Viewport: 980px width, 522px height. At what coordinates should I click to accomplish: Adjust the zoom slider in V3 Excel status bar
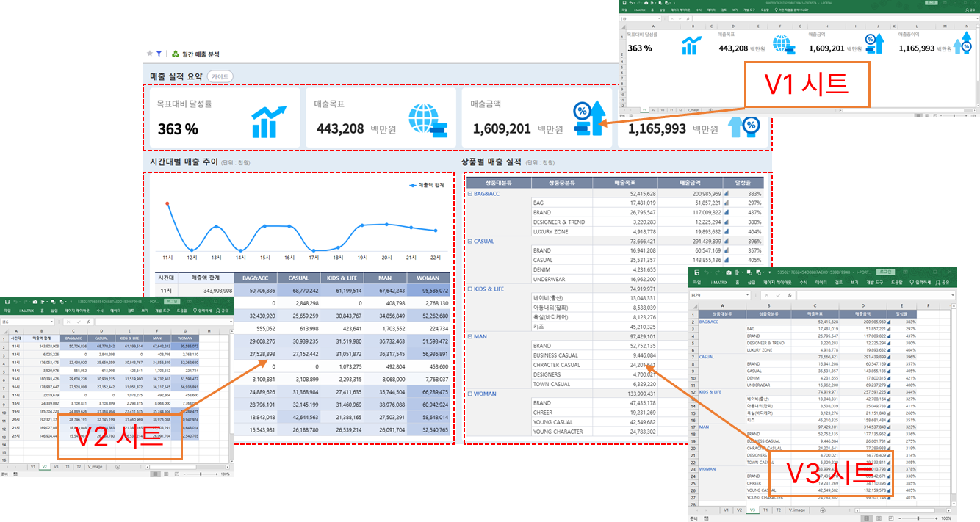[917, 518]
